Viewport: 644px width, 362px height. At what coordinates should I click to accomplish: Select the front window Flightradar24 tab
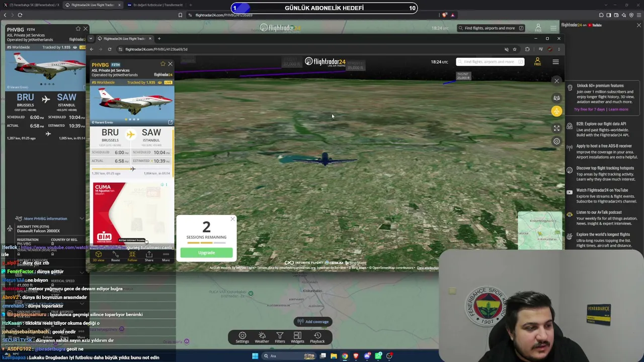coord(124,39)
